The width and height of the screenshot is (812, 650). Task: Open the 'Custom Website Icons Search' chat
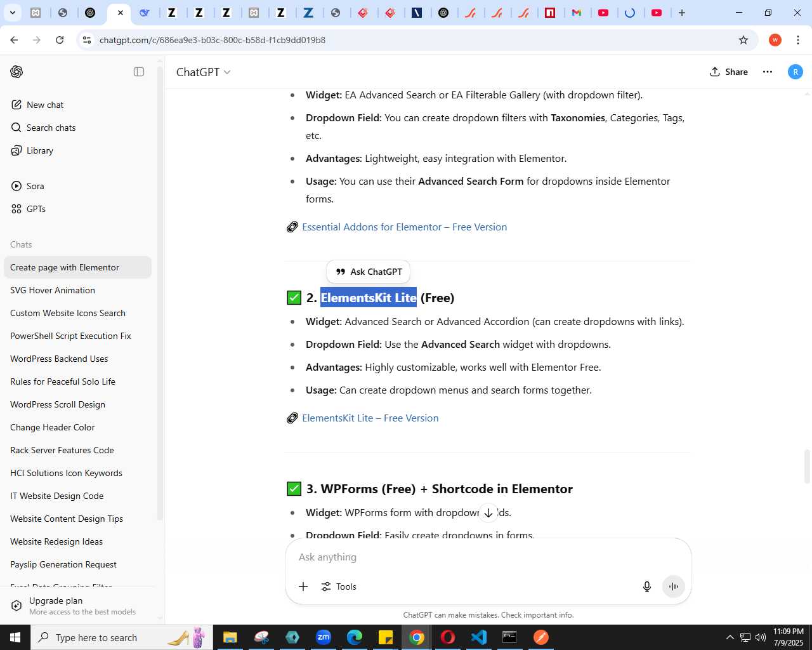tap(77, 313)
